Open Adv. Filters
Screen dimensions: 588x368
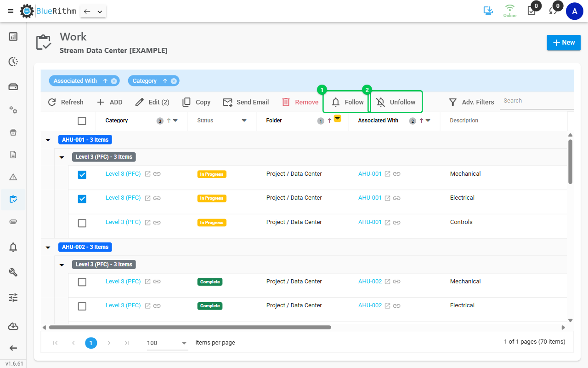tap(471, 102)
